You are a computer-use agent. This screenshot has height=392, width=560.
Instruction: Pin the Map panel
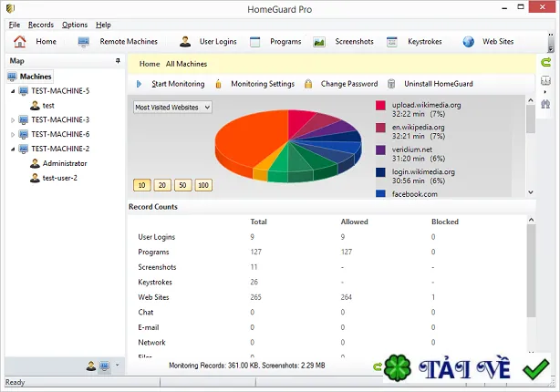coord(118,61)
